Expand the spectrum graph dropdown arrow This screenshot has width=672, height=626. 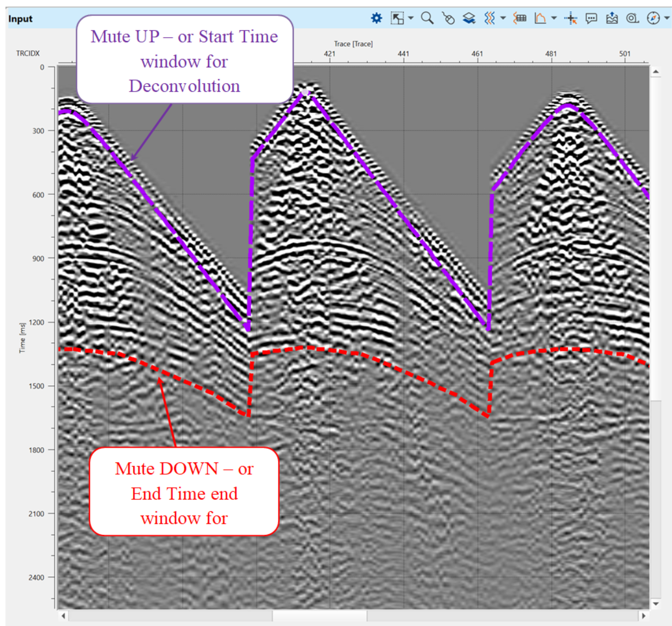[x=554, y=19]
